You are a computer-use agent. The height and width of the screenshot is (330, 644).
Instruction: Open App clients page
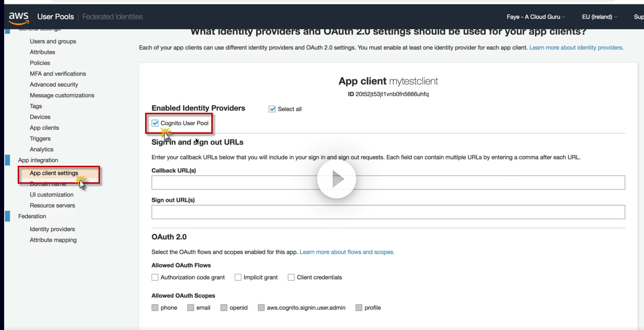point(44,128)
